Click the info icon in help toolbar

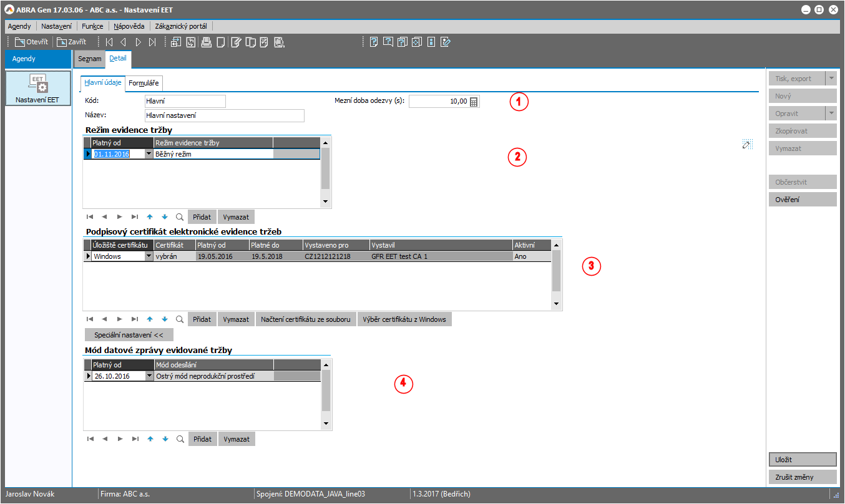point(431,42)
